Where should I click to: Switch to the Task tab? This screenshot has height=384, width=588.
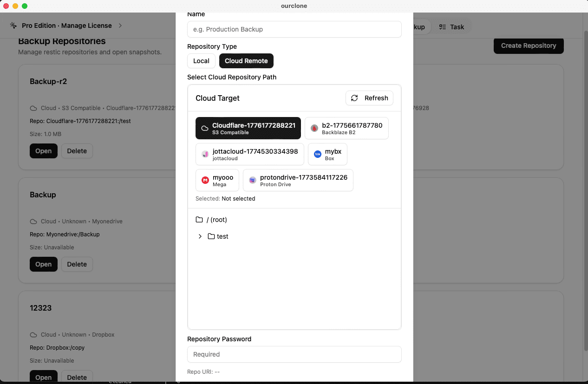point(451,27)
